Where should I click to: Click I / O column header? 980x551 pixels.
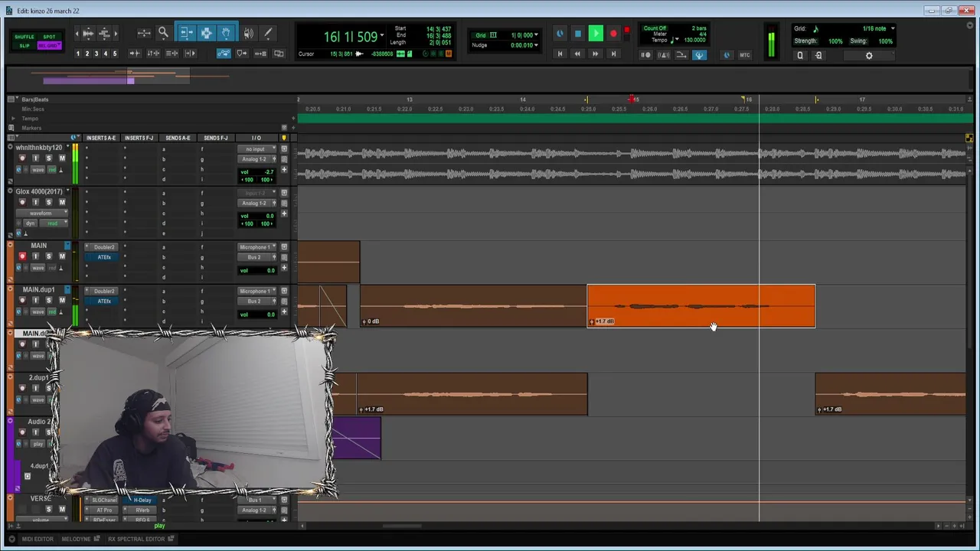coord(256,138)
